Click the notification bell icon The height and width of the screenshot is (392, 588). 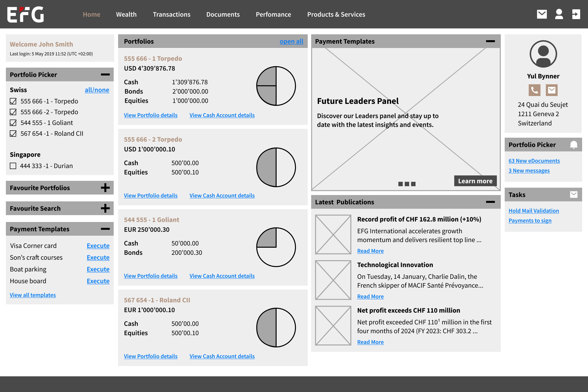pos(574,145)
